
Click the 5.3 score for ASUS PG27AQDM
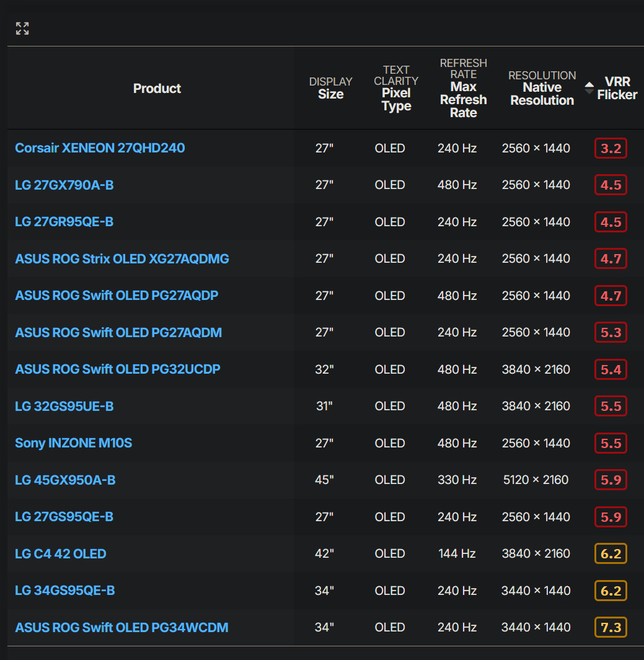point(611,333)
